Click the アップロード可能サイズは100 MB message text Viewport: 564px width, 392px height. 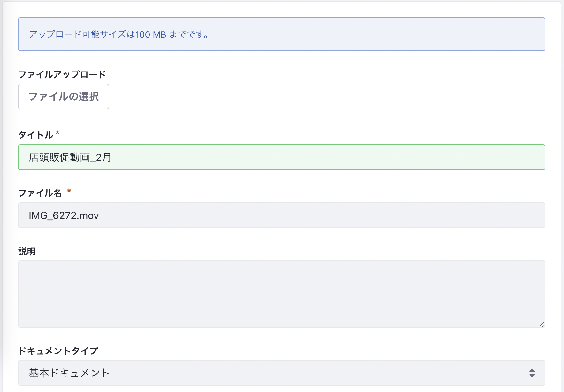[x=118, y=34]
